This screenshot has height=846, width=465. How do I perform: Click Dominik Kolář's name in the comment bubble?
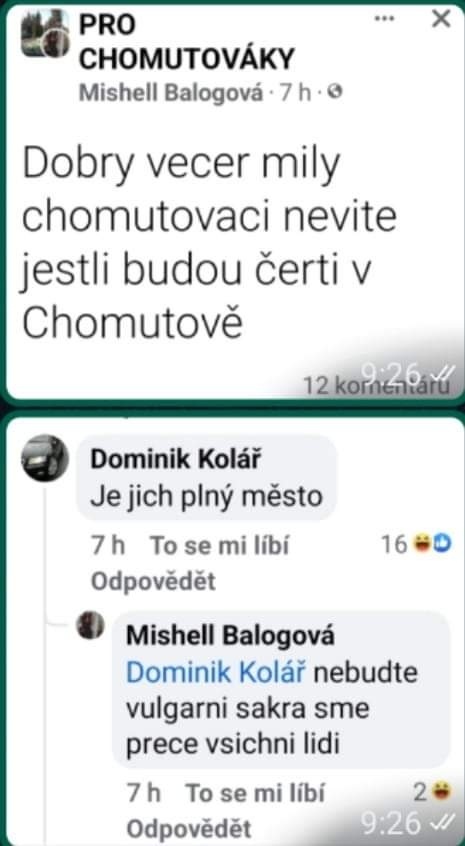tap(176, 459)
